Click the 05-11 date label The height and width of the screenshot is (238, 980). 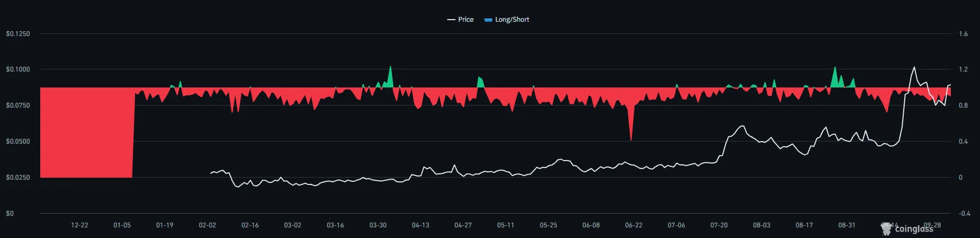click(x=506, y=225)
